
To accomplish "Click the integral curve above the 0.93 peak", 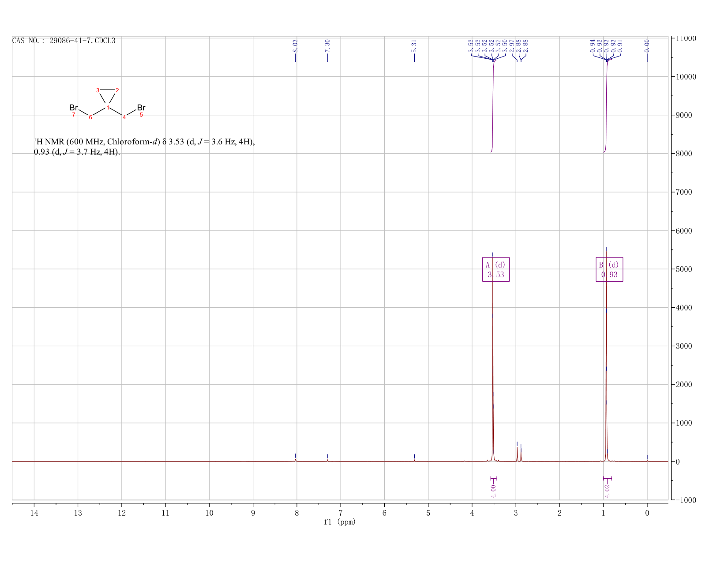I will pos(607,106).
